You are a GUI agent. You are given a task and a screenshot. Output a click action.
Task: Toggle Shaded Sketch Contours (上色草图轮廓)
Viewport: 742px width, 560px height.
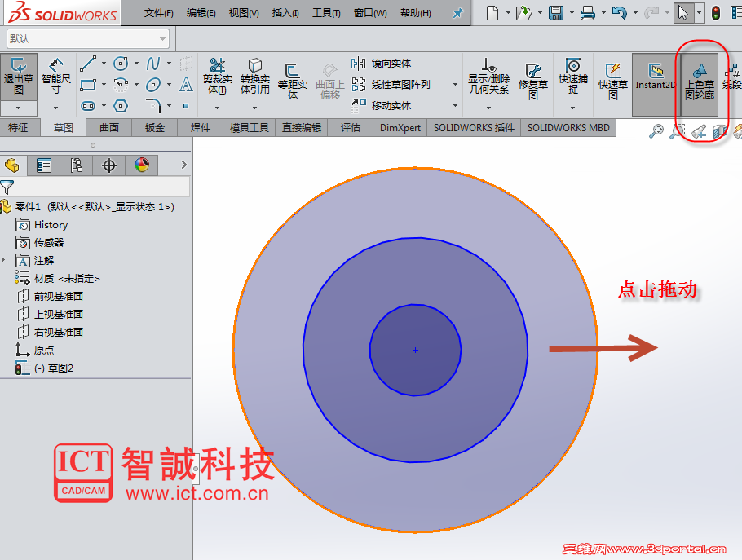click(x=700, y=84)
